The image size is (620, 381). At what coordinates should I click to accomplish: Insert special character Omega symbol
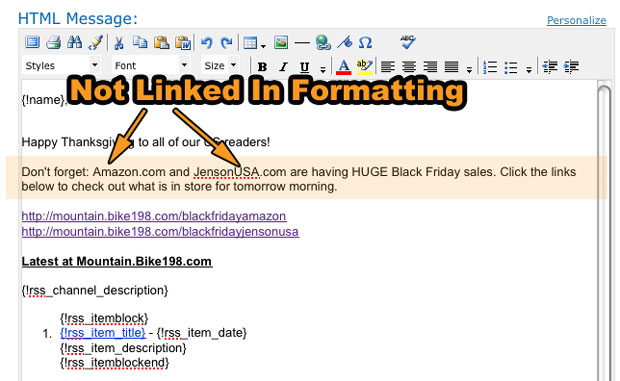coord(365,42)
